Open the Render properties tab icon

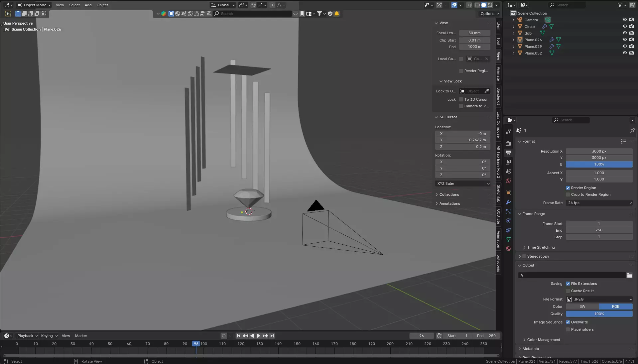click(x=508, y=144)
